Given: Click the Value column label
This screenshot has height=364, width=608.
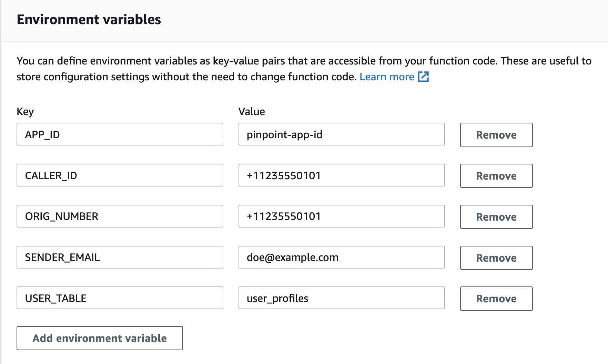Looking at the screenshot, I should coord(252,112).
